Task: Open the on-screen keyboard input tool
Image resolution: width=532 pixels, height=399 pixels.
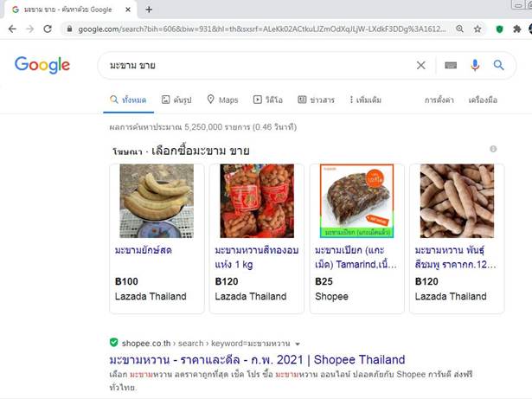Action: click(x=451, y=65)
